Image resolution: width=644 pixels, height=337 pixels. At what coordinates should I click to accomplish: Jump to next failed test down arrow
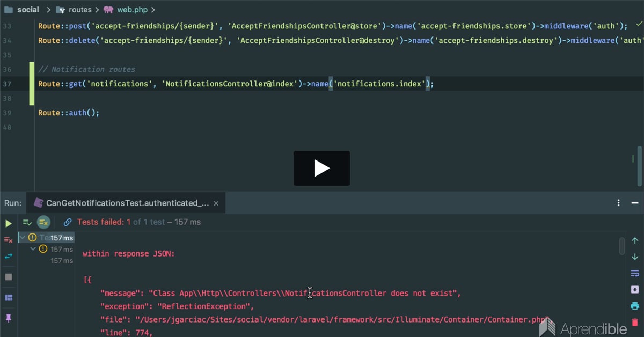pyautogui.click(x=635, y=257)
